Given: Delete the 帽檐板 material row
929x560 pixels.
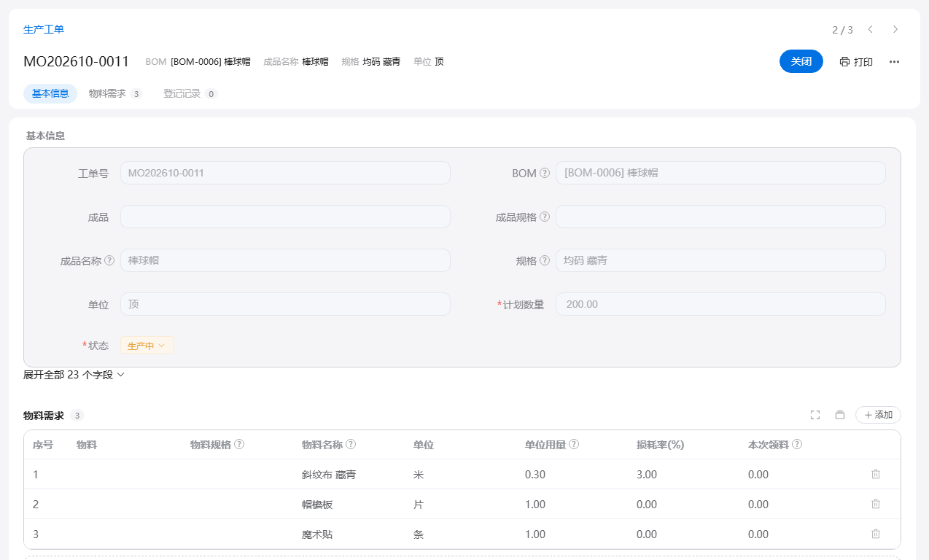Looking at the screenshot, I should click(876, 504).
